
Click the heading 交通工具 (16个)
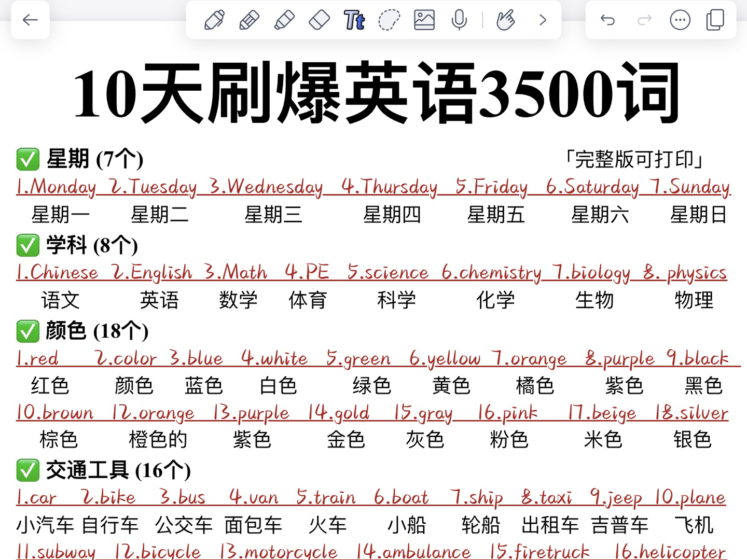point(118,470)
